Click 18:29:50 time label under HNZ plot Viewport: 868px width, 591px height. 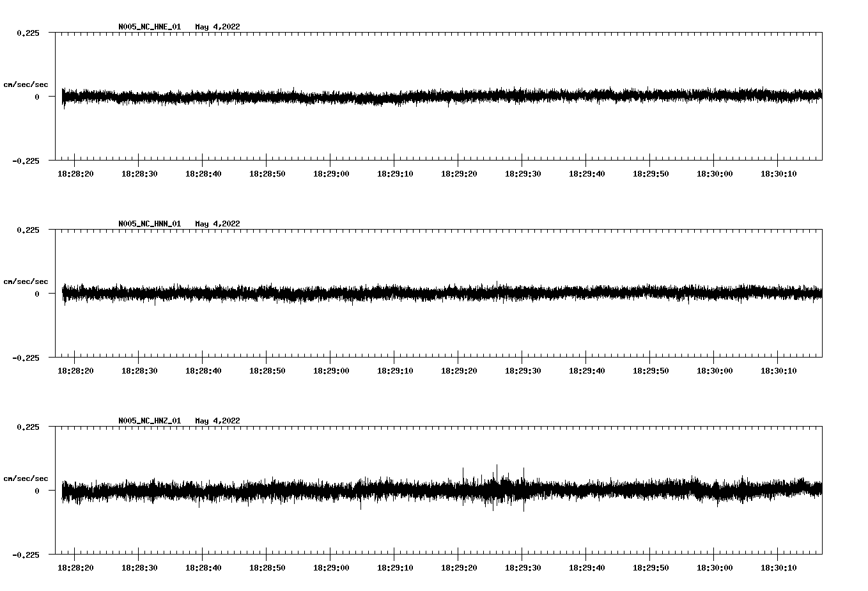651,568
